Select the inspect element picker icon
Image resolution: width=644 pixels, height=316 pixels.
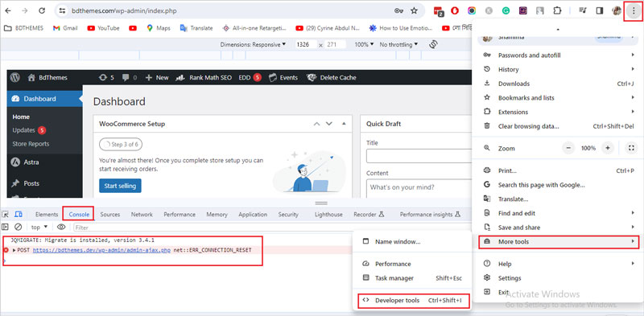click(6, 214)
